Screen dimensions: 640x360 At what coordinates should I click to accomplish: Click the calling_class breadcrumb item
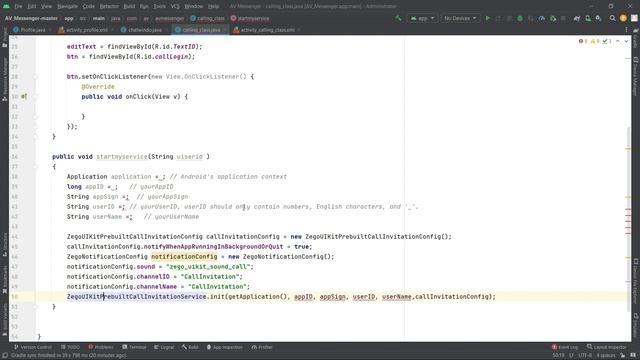207,18
